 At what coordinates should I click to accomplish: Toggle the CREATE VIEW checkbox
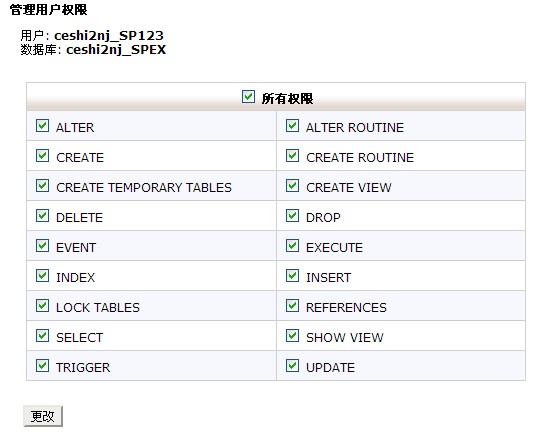click(x=292, y=186)
